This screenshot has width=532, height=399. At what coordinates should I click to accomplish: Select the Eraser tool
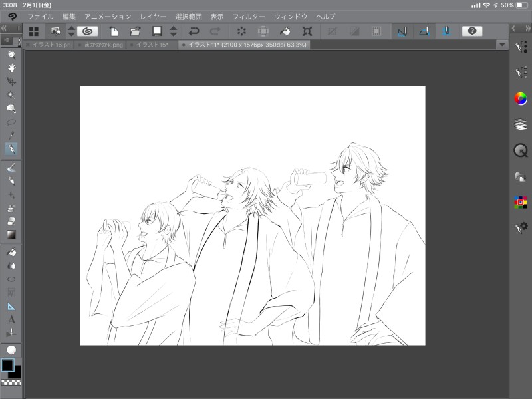(x=11, y=221)
